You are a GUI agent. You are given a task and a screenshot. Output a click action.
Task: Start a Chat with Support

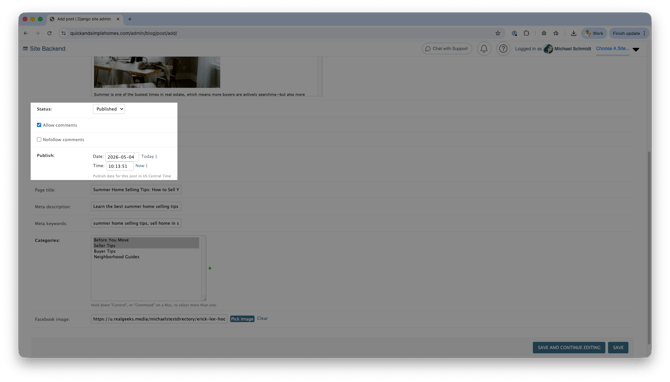pyautogui.click(x=447, y=49)
